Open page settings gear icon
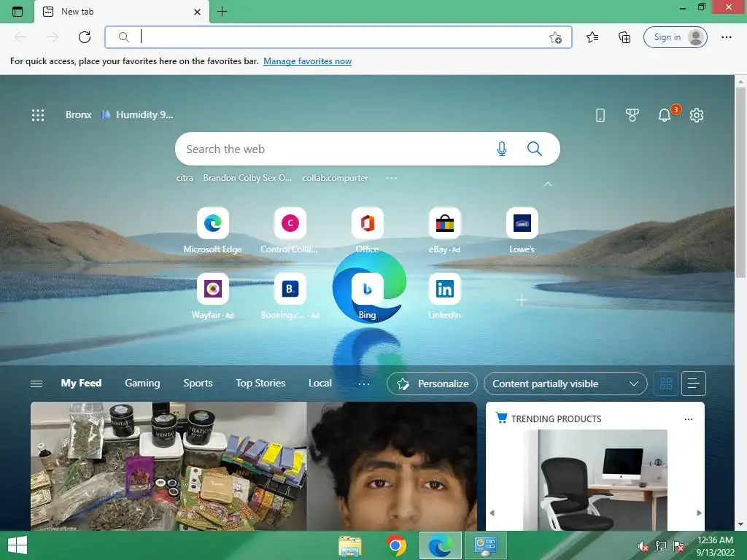This screenshot has height=560, width=747. point(697,114)
